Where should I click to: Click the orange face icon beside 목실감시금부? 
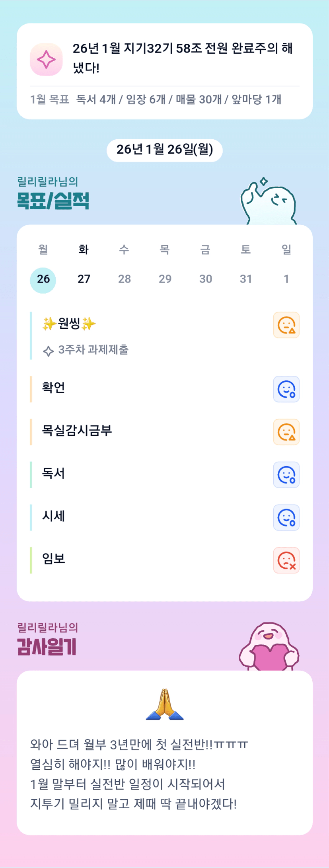click(286, 432)
